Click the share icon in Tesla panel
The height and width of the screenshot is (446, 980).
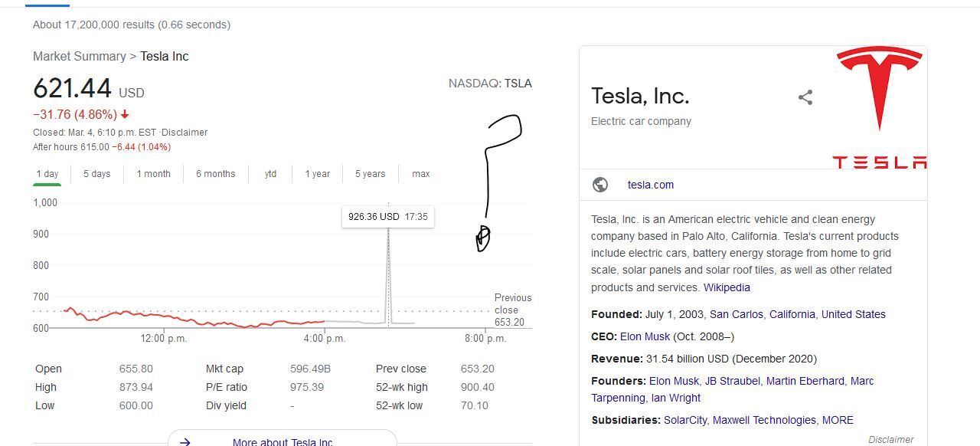(x=805, y=97)
